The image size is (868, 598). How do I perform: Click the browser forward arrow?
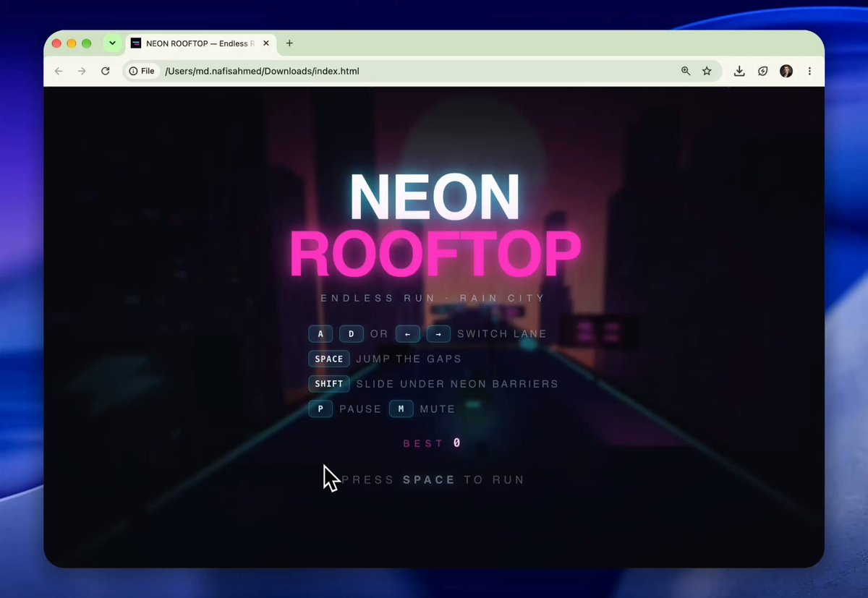(82, 71)
